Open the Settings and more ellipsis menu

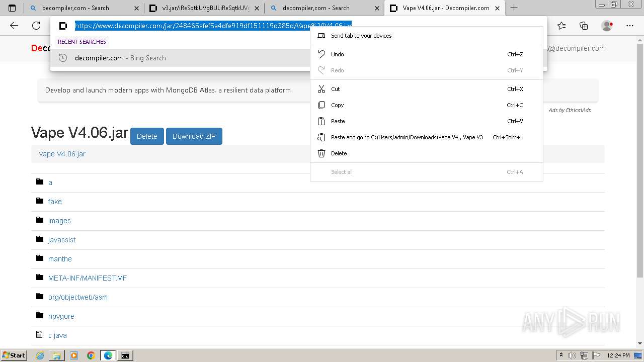coord(630,26)
